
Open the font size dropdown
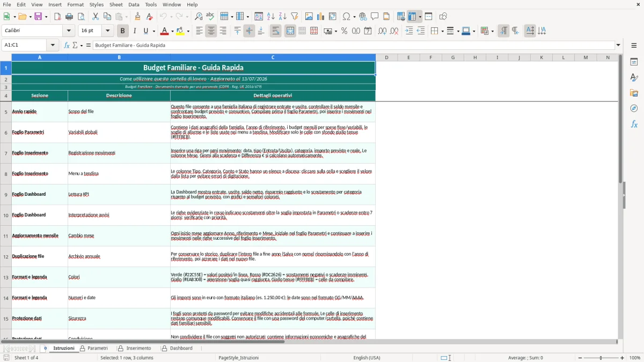tap(108, 31)
